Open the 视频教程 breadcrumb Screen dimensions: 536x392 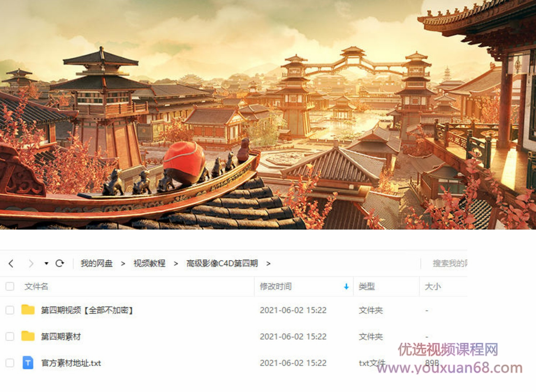[x=150, y=263]
